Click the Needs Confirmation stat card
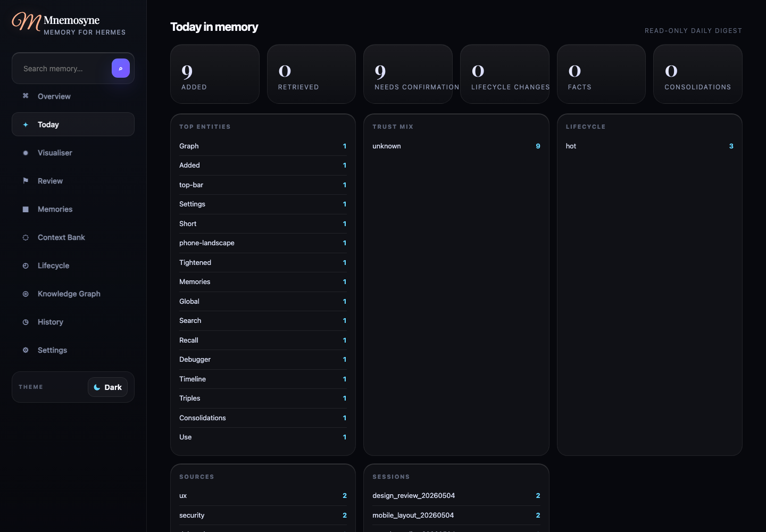The image size is (766, 532). click(x=408, y=74)
